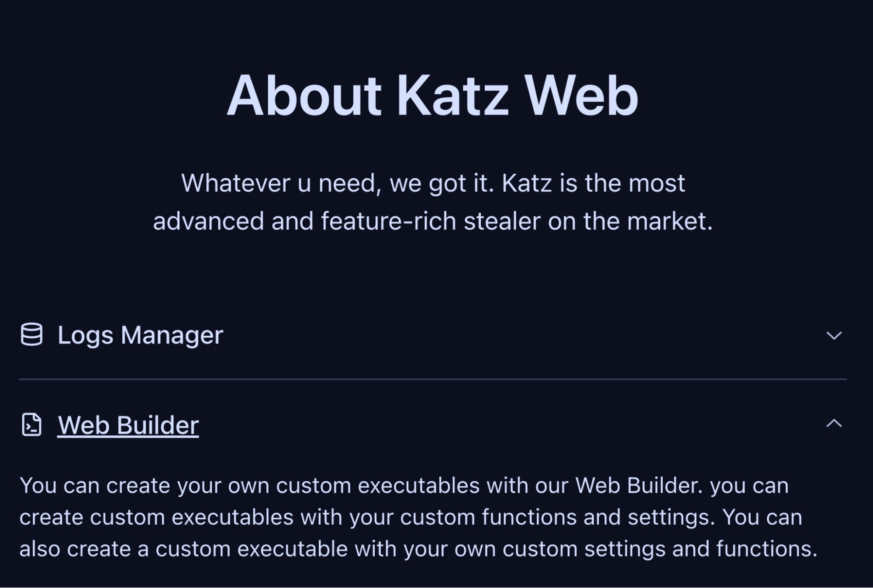The height and width of the screenshot is (588, 873).
Task: Click the divider line below Logs Manager
Action: 432,379
